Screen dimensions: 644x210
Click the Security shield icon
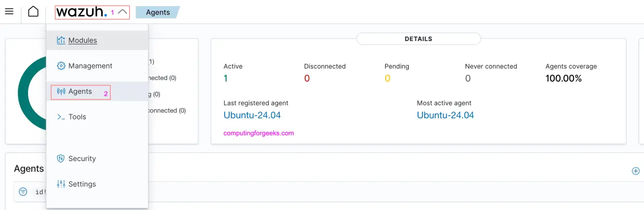[x=61, y=158]
